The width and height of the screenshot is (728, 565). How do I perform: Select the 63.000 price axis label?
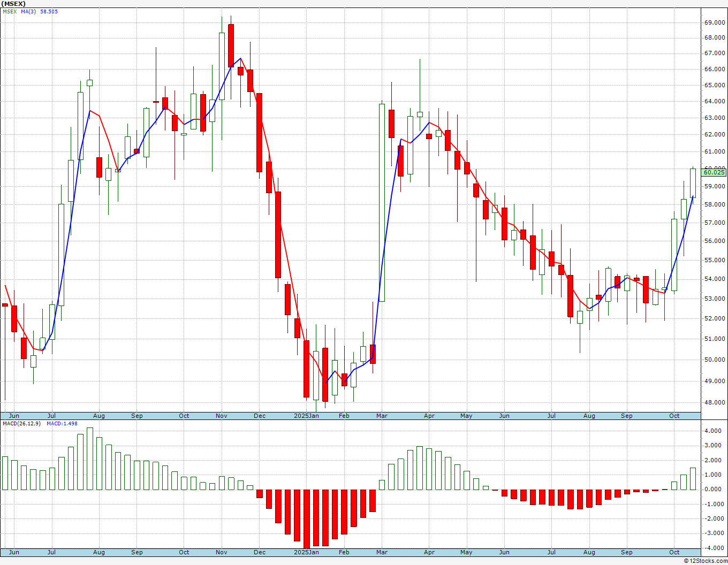715,118
